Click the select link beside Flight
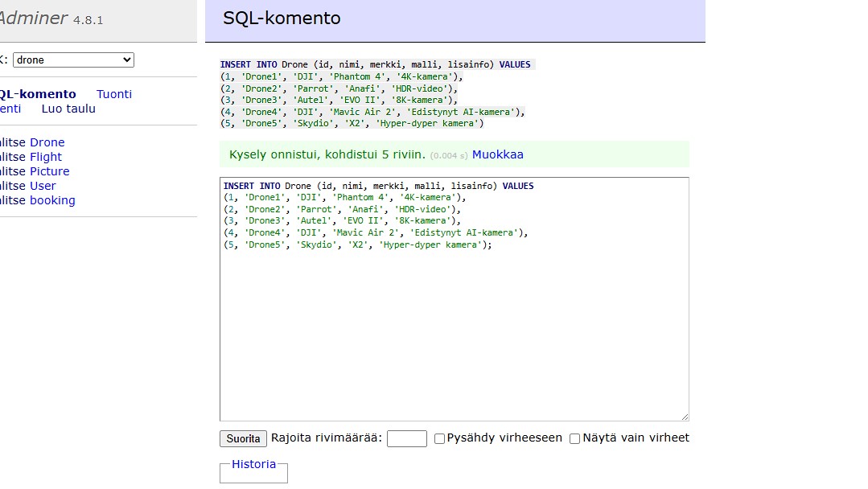The image size is (868, 489). (11, 157)
